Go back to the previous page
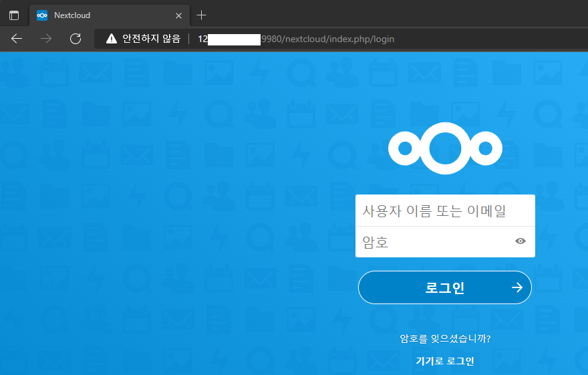 click(x=17, y=39)
